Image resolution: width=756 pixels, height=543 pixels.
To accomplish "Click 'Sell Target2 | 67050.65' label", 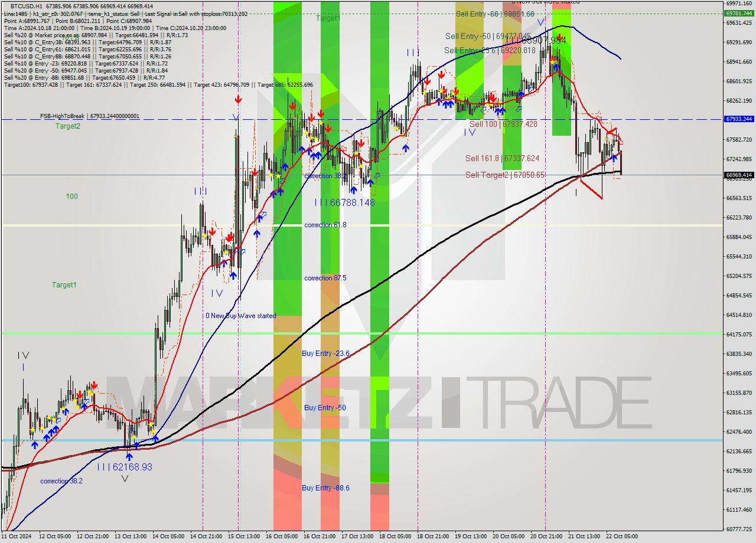I will click(505, 175).
